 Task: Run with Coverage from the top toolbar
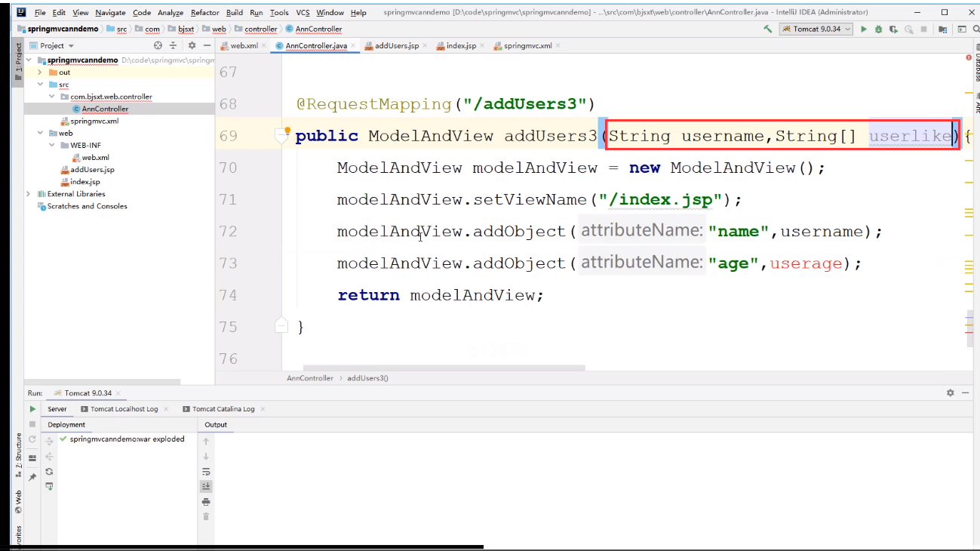tap(893, 29)
